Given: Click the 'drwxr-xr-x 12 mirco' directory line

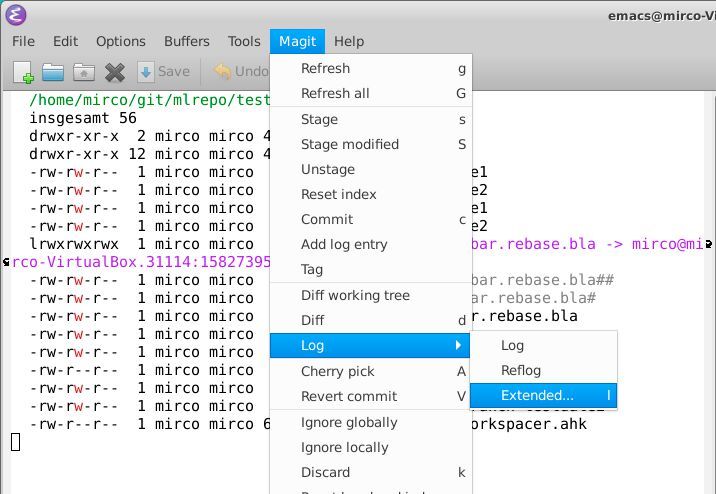Looking at the screenshot, I should tap(150, 154).
